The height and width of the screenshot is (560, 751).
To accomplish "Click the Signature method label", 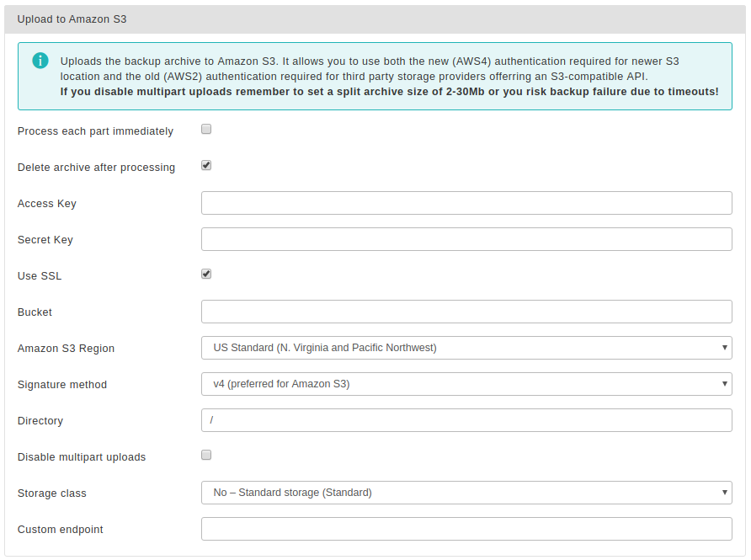I will 62,385.
